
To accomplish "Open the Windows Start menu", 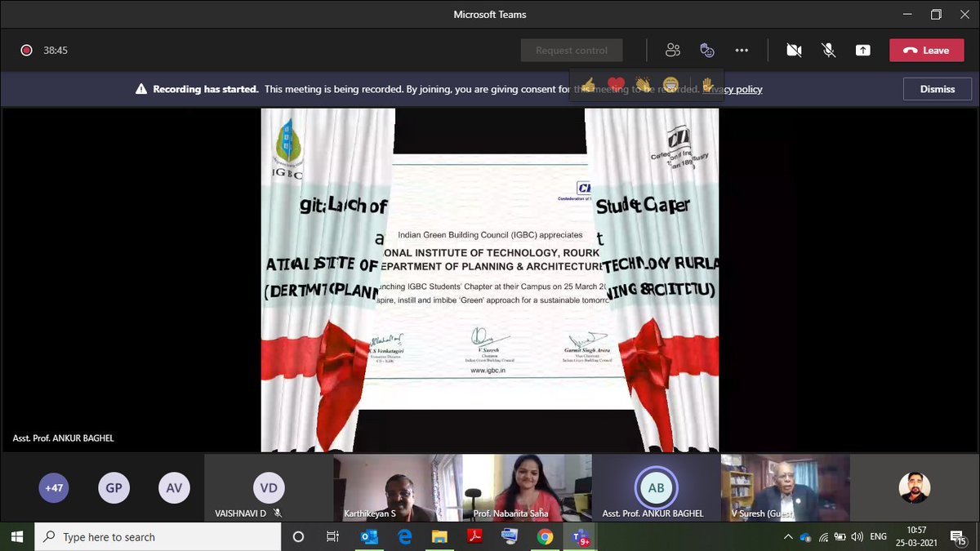I will pyautogui.click(x=19, y=537).
